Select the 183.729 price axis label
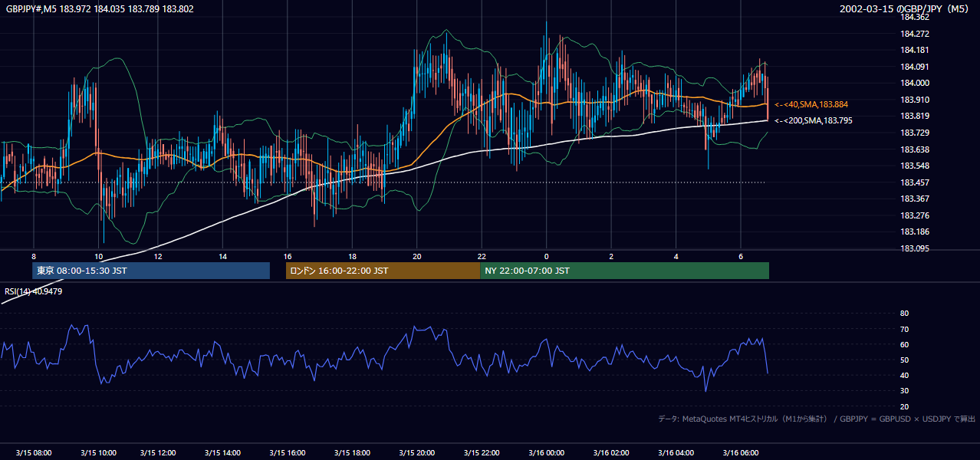 click(915, 133)
